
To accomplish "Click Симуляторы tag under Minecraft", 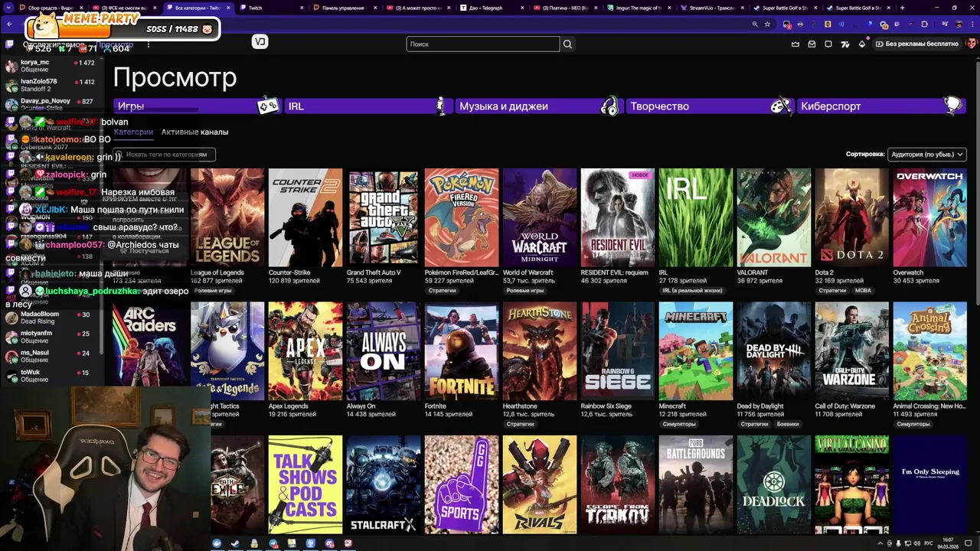I will pyautogui.click(x=679, y=424).
